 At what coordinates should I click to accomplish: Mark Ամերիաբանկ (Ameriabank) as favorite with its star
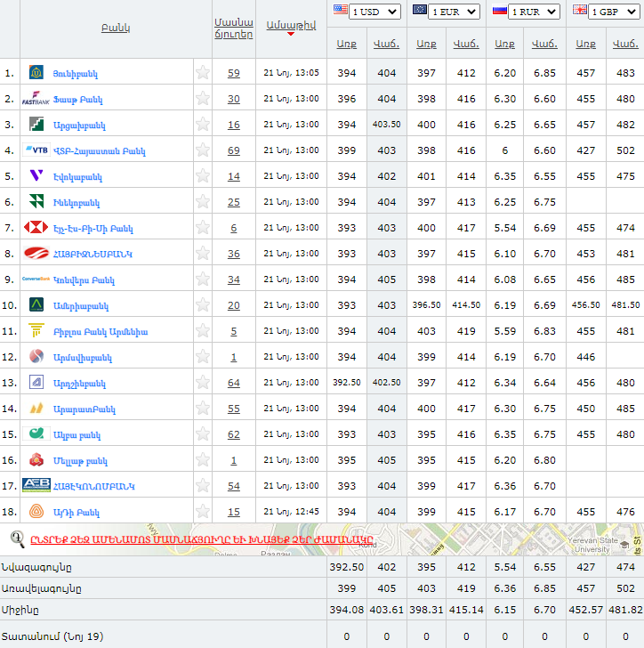click(203, 305)
